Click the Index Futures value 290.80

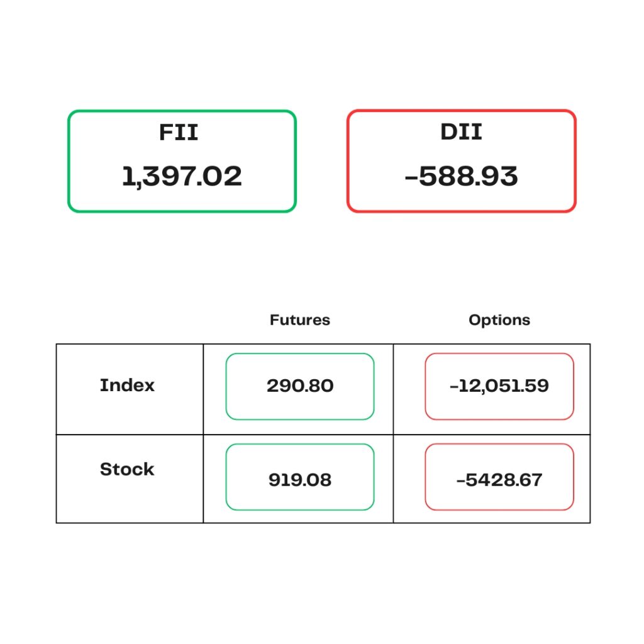pos(300,386)
